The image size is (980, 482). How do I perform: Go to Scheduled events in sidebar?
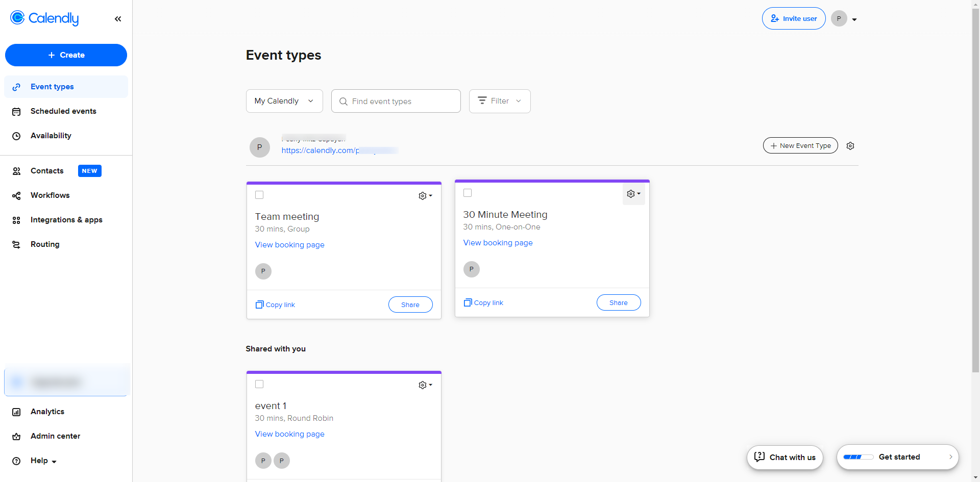click(63, 111)
